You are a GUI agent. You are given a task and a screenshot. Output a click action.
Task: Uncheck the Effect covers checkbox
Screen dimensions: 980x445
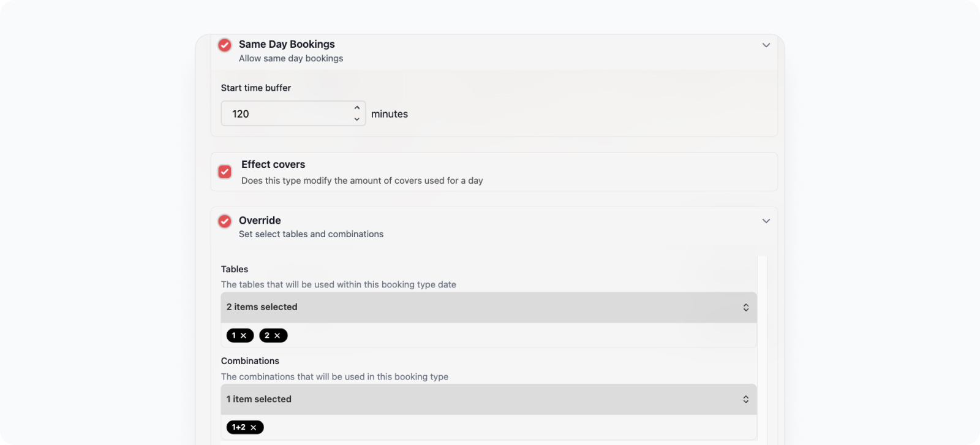click(225, 172)
